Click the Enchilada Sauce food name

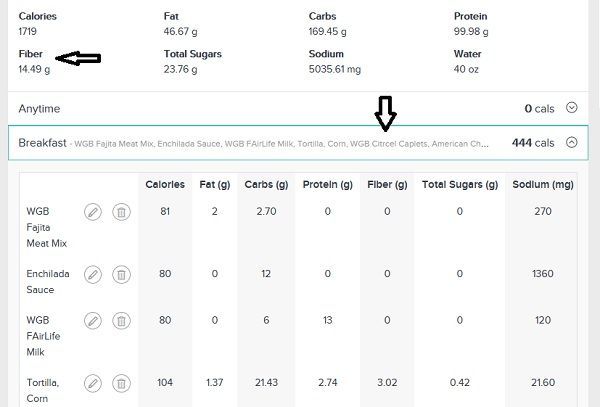click(x=48, y=282)
